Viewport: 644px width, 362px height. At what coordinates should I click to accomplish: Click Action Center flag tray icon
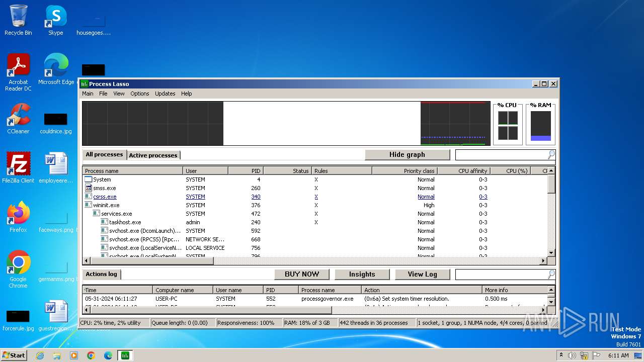coord(596,355)
